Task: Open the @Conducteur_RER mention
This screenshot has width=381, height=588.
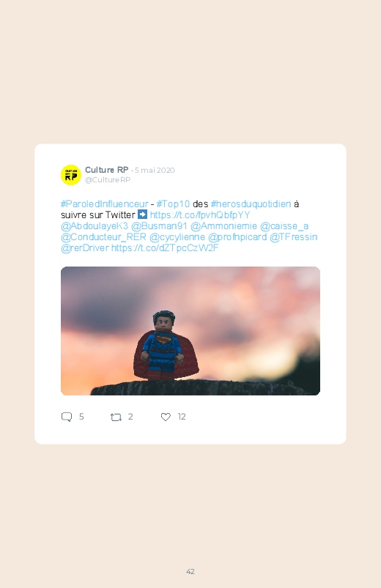Action: click(x=103, y=237)
